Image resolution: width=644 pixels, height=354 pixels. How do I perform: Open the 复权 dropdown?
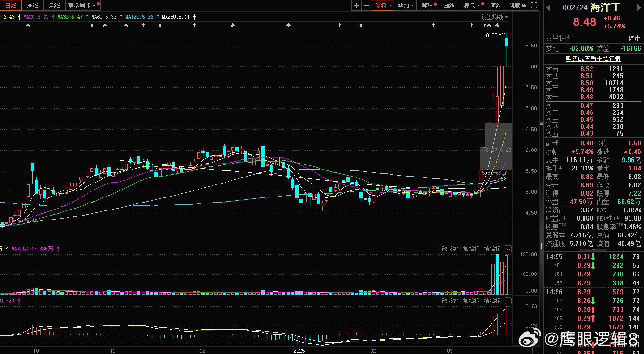pos(384,6)
